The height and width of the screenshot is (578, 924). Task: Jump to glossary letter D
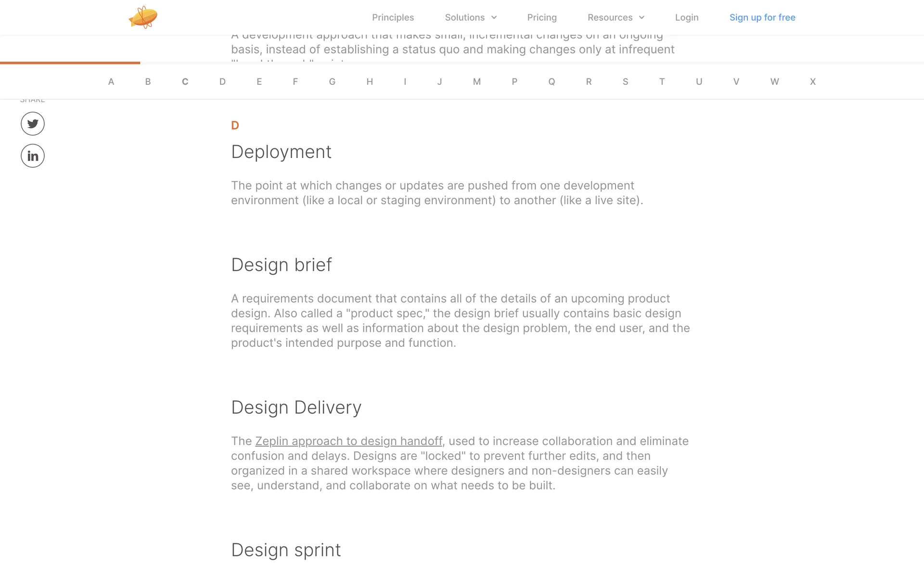(x=222, y=82)
